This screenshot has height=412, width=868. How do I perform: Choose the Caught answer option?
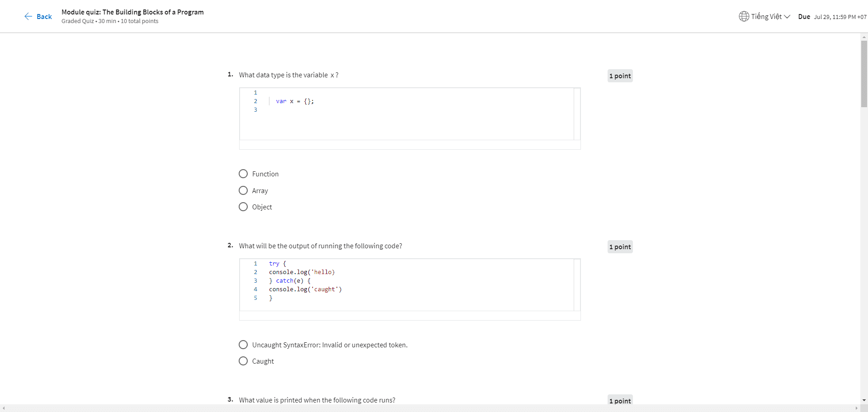tap(243, 361)
